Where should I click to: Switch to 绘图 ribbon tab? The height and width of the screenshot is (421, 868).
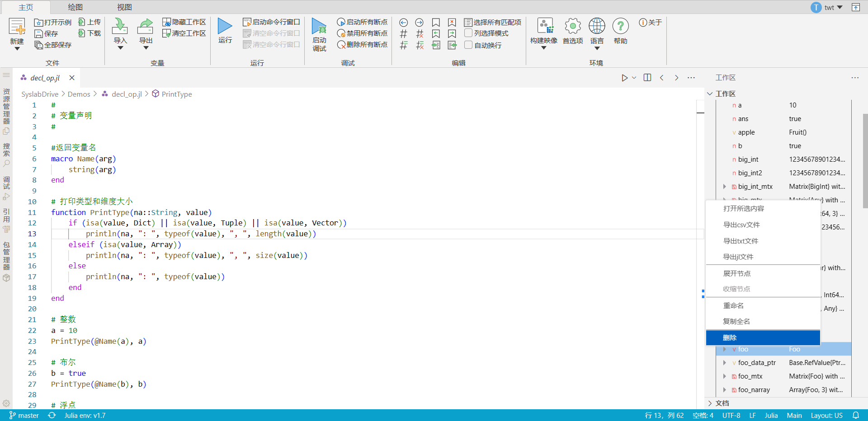(x=75, y=7)
